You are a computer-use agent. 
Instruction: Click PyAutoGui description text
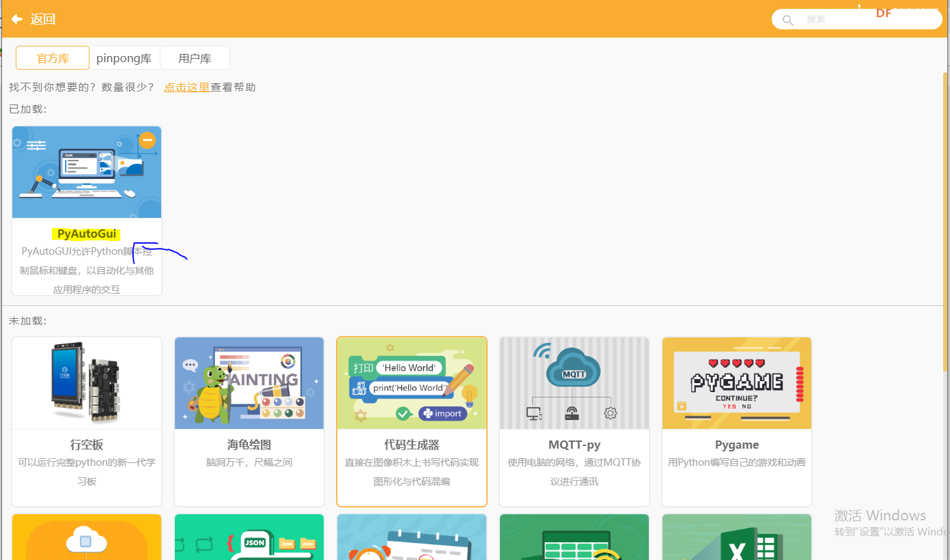point(87,270)
